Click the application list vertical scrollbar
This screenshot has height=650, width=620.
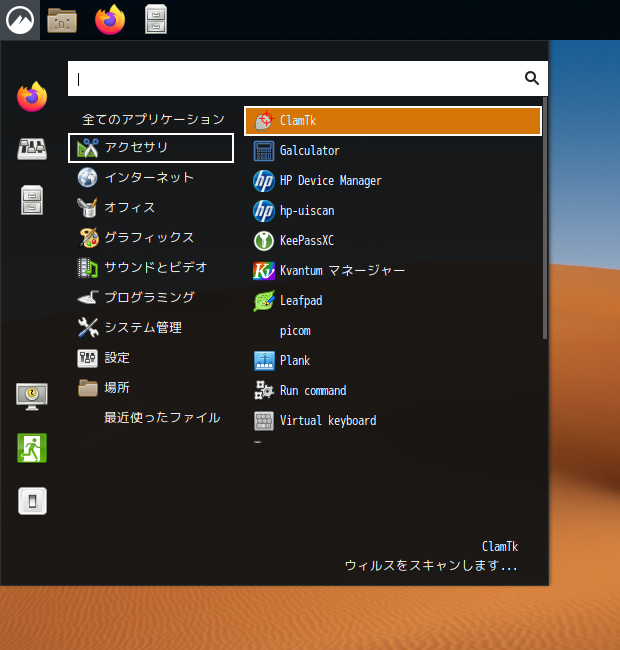[x=545, y=218]
